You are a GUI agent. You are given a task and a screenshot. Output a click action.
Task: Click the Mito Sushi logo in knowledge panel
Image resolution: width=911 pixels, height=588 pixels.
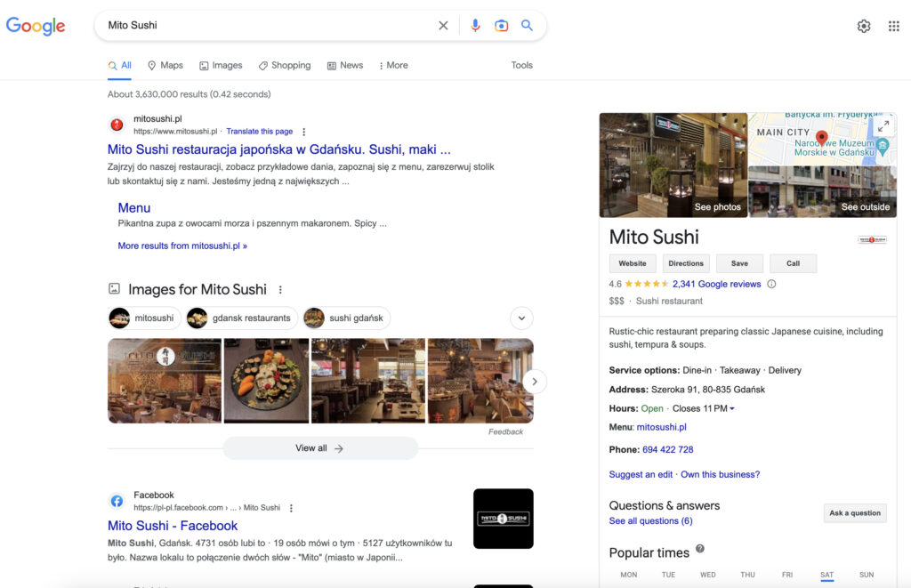[872, 239]
